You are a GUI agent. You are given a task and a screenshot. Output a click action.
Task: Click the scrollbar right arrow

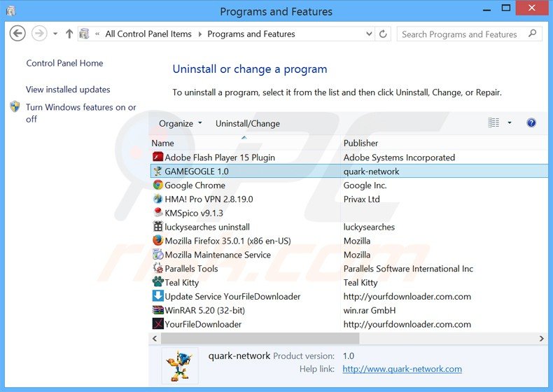542,338
